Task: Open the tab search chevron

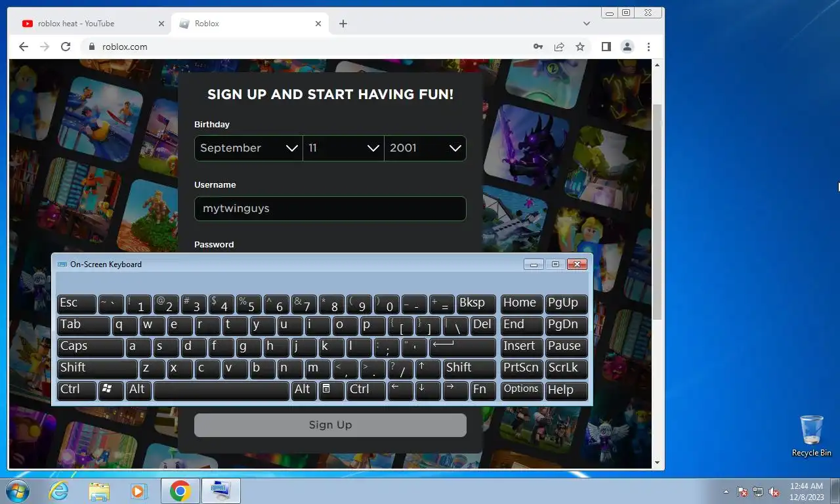Action: [x=586, y=24]
